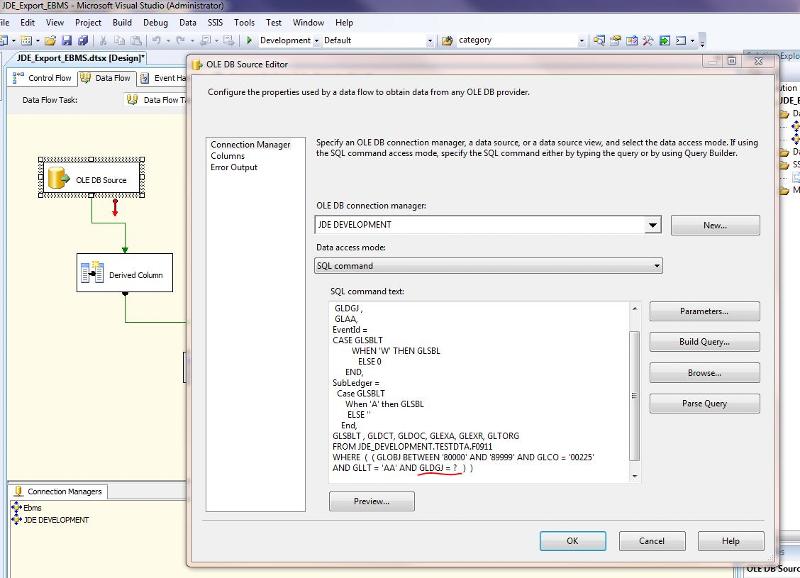
Task: Select the Connection Managers tab
Action: click(x=59, y=491)
